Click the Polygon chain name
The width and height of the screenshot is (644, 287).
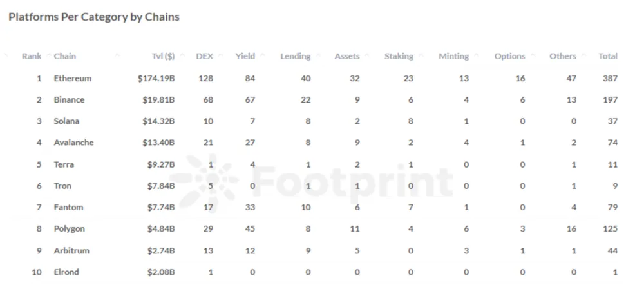pyautogui.click(x=70, y=229)
